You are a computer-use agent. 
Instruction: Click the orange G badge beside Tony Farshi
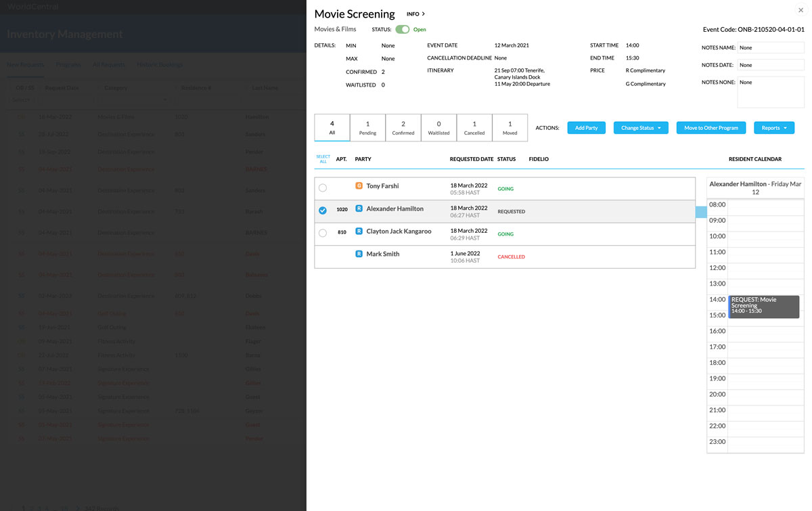coord(359,185)
